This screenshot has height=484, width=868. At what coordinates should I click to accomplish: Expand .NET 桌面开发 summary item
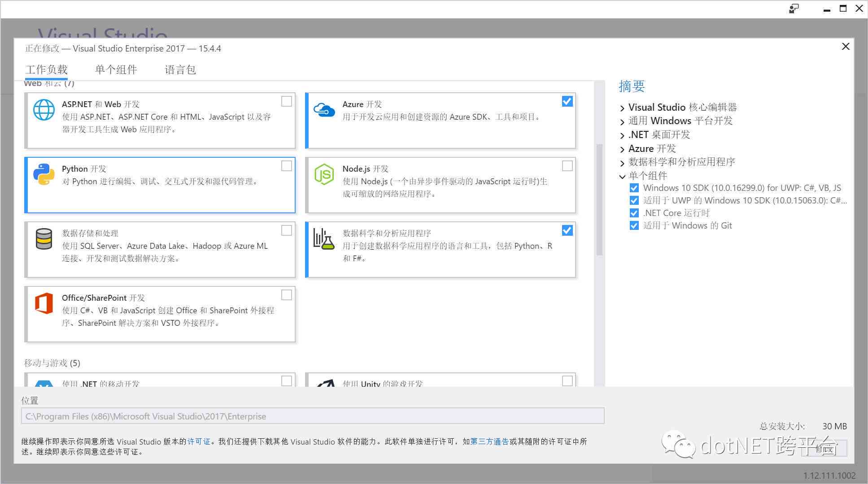pyautogui.click(x=622, y=135)
